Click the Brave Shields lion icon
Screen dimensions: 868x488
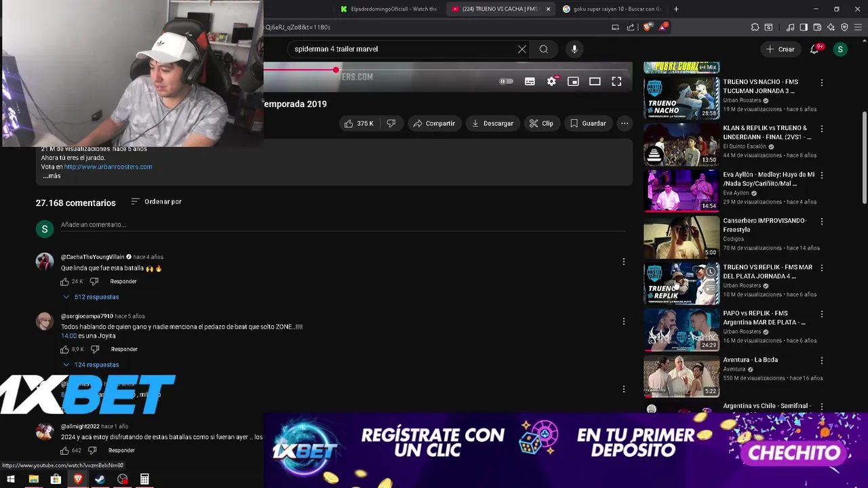click(648, 27)
